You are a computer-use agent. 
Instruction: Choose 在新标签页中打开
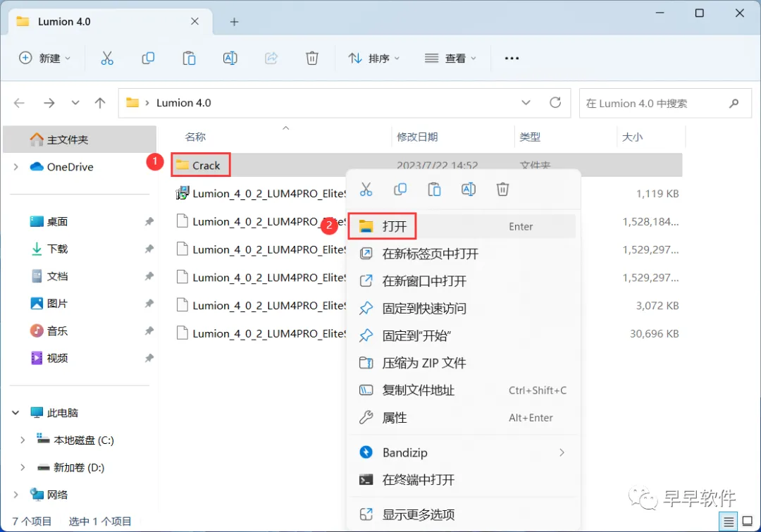tap(463, 254)
